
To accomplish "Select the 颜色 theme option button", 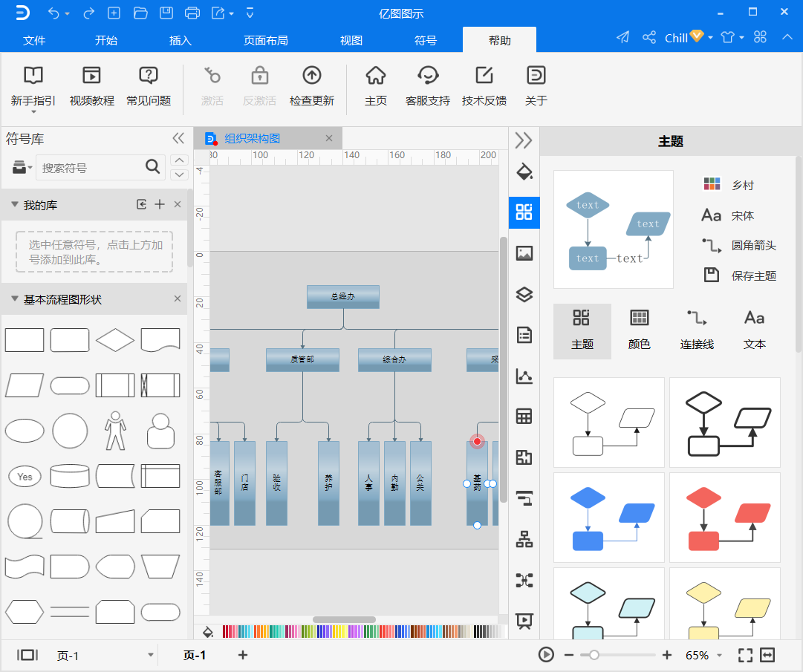I will pyautogui.click(x=639, y=330).
